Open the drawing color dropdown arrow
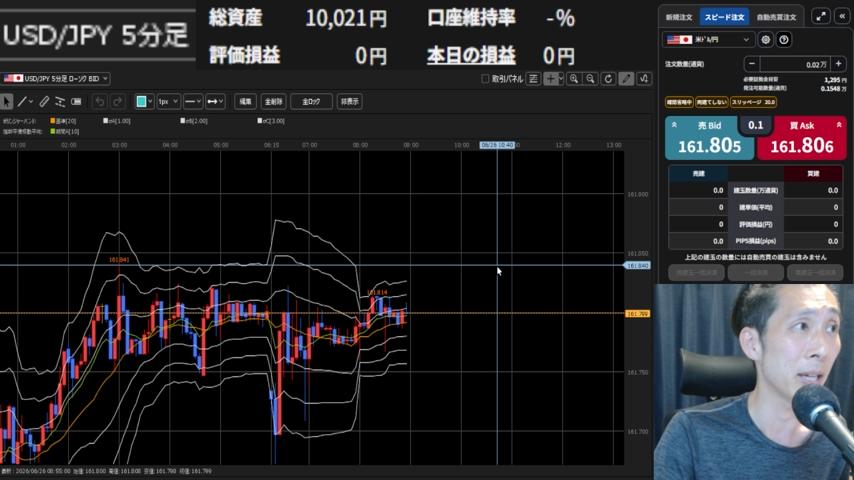854x480 pixels. (150, 101)
